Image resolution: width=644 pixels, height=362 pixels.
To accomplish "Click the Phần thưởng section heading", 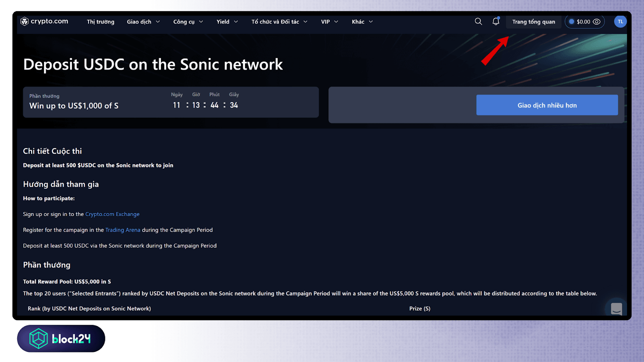I will [x=47, y=265].
